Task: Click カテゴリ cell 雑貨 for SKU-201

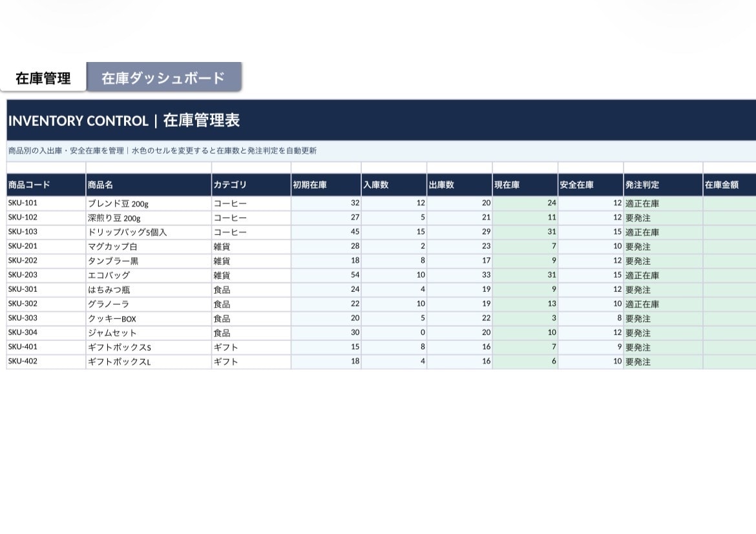Action: point(251,247)
